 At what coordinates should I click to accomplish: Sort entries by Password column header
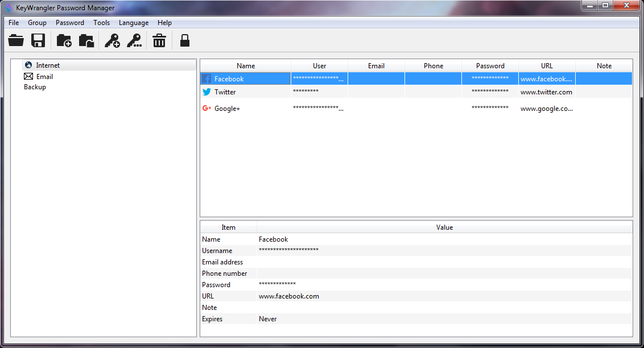(x=490, y=65)
